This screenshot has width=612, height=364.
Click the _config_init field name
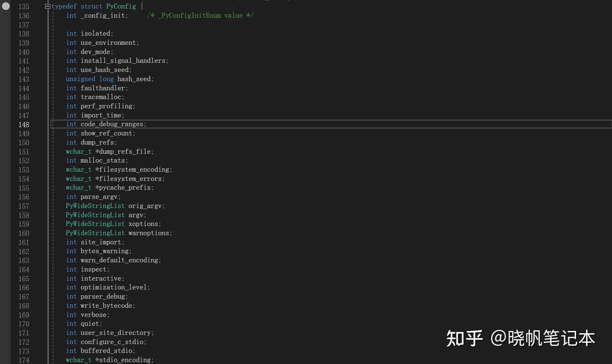(104, 15)
